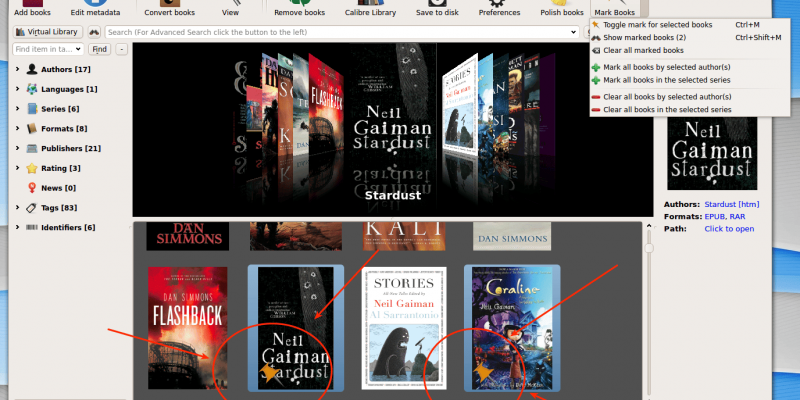Click the Publishers icon in tag browser

click(32, 148)
